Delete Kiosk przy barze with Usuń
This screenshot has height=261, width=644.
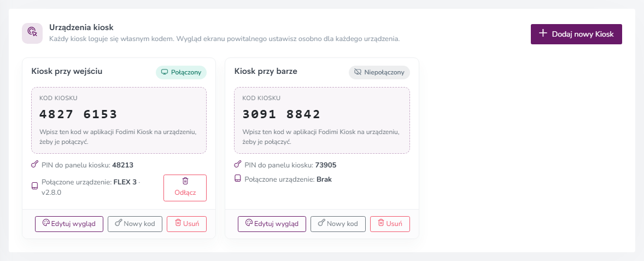click(390, 224)
